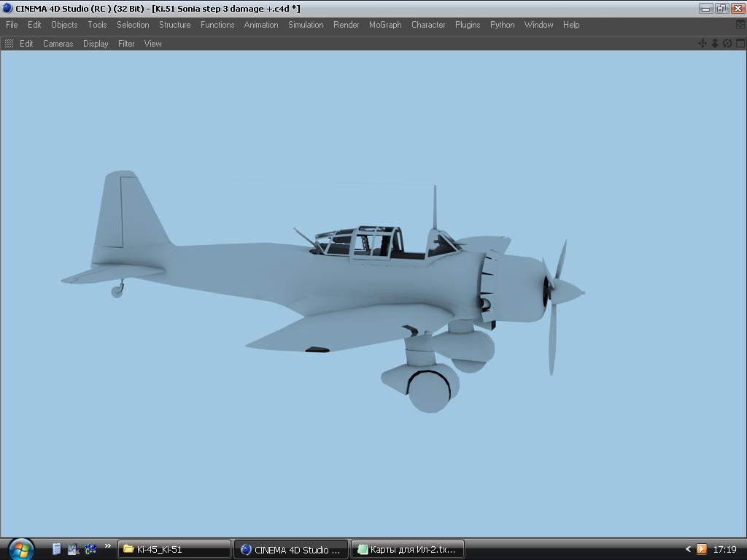This screenshot has width=747, height=560.
Task: Open the viewport Display dropdown menu
Action: click(x=96, y=44)
